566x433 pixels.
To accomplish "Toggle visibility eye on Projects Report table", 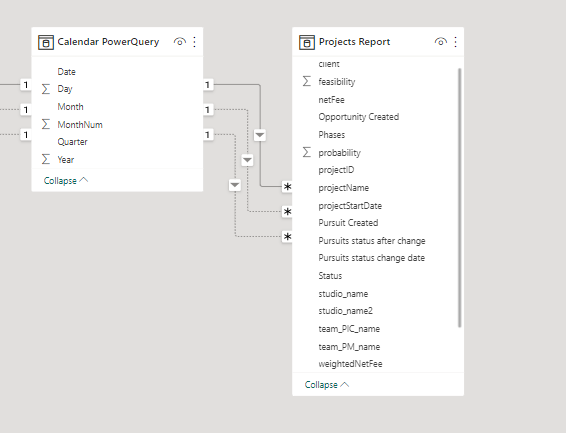I will point(441,42).
